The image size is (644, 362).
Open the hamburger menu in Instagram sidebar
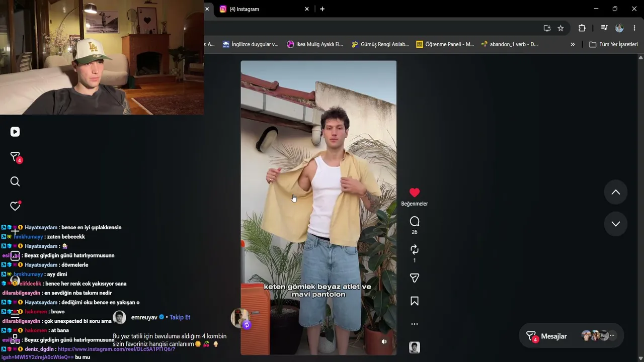pyautogui.click(x=15, y=317)
